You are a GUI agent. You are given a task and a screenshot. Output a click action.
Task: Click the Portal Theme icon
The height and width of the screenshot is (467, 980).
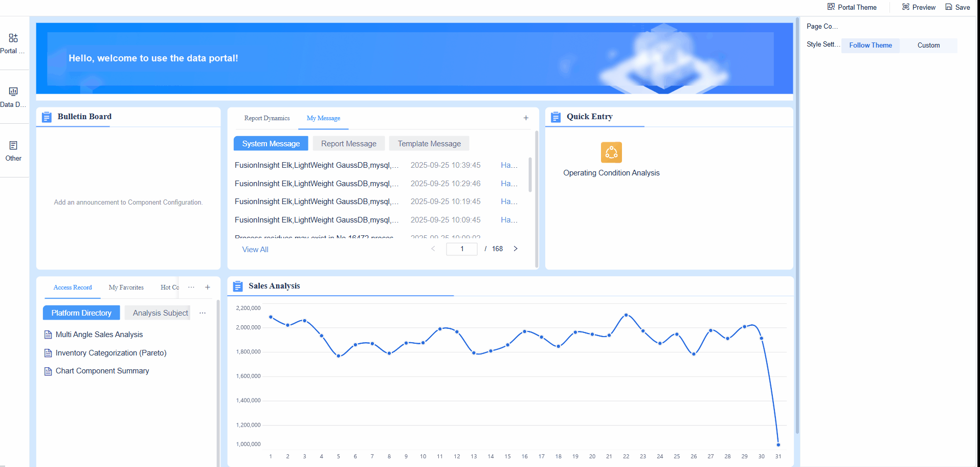click(x=831, y=7)
